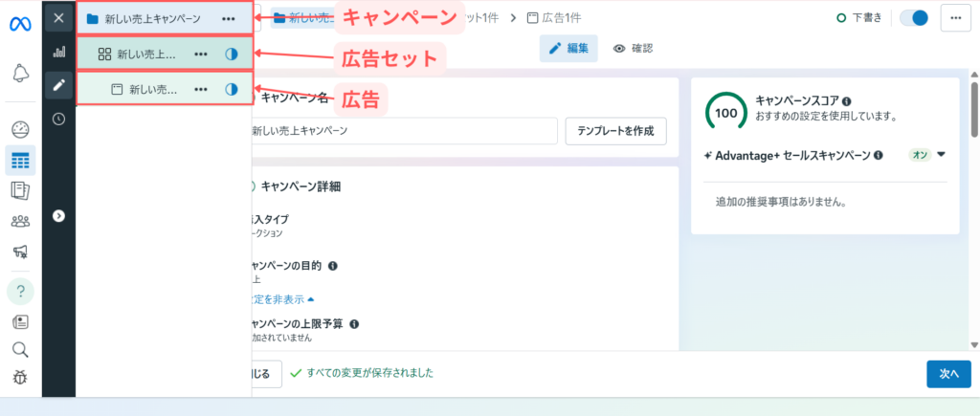The height and width of the screenshot is (416, 980).
Task: Open more options for 新しい売上キャンペーン row
Action: point(229,19)
